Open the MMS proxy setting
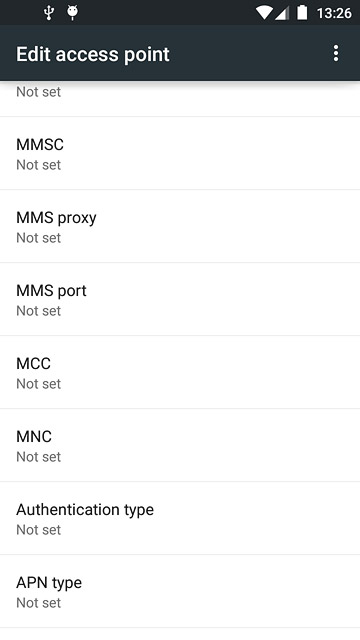 click(180, 226)
